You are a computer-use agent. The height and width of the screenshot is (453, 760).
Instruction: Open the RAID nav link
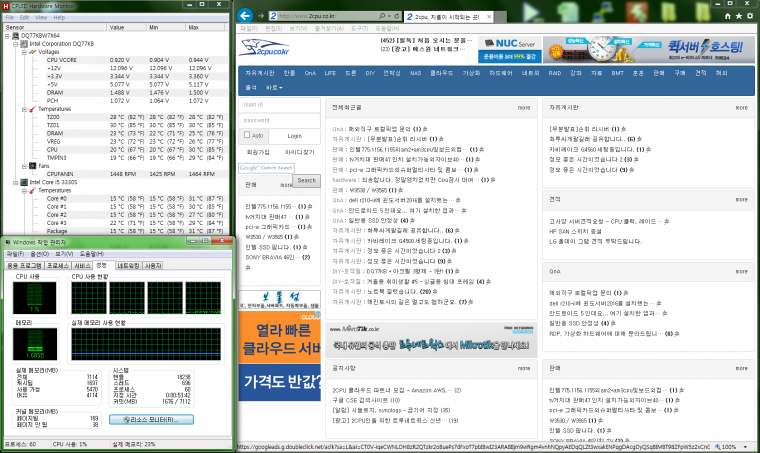pos(554,73)
